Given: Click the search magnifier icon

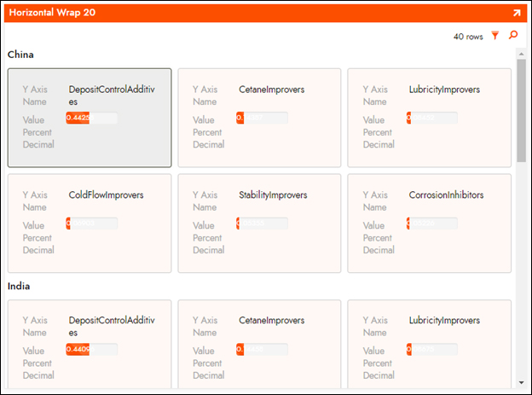Looking at the screenshot, I should tap(513, 36).
